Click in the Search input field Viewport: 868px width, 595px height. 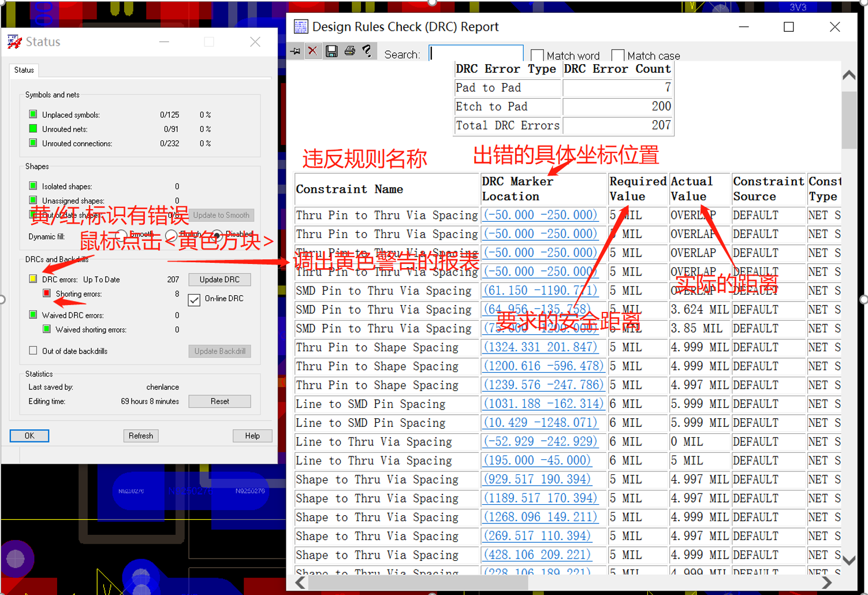[x=475, y=53]
